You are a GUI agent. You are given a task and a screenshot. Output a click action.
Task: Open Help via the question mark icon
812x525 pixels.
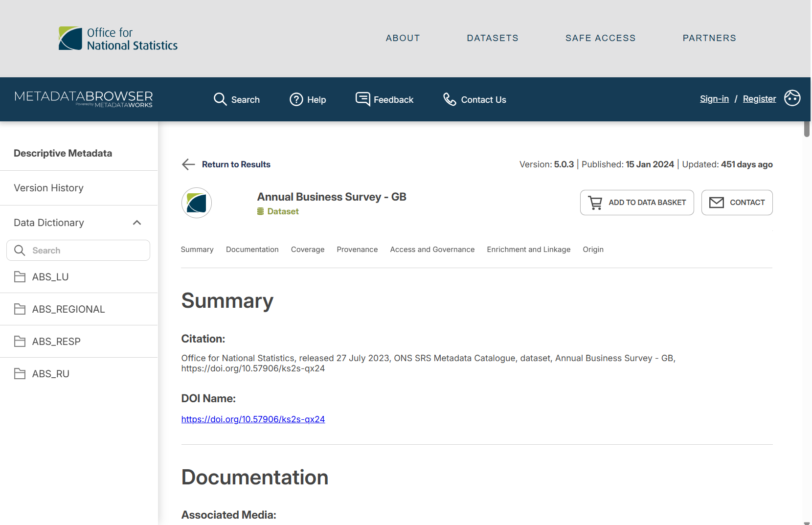click(x=296, y=99)
